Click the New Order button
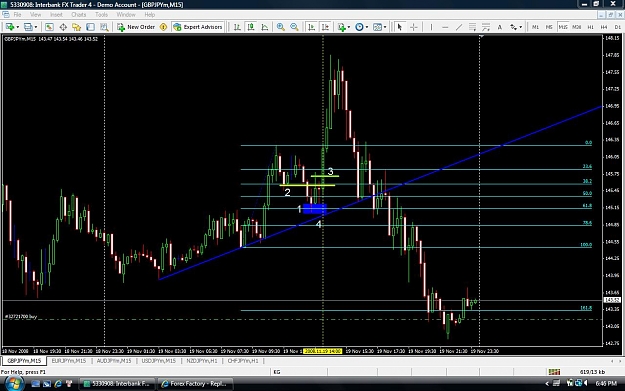 tap(136, 27)
